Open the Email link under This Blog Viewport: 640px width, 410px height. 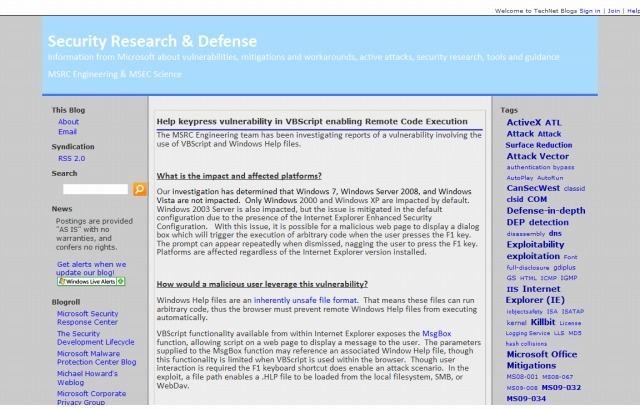tap(67, 132)
